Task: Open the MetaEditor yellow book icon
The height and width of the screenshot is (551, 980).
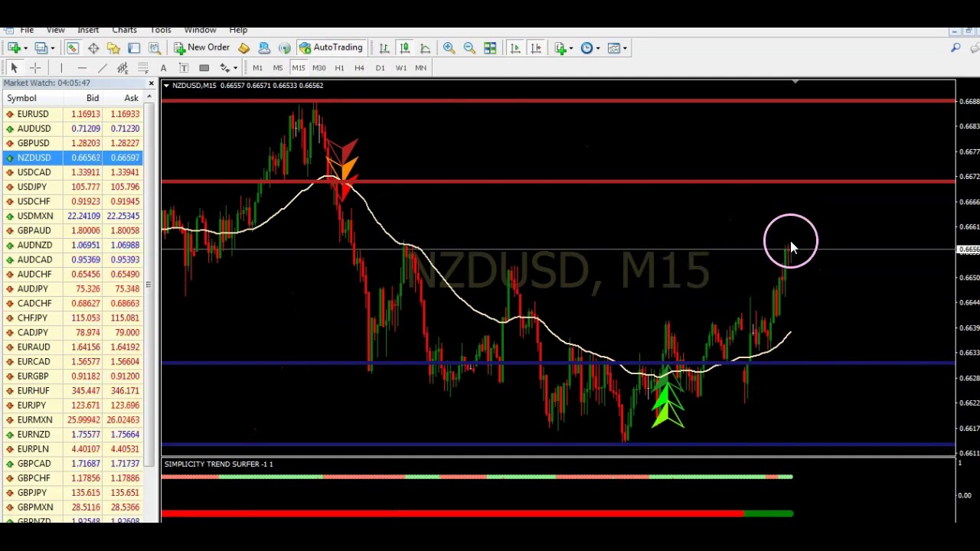Action: (243, 48)
